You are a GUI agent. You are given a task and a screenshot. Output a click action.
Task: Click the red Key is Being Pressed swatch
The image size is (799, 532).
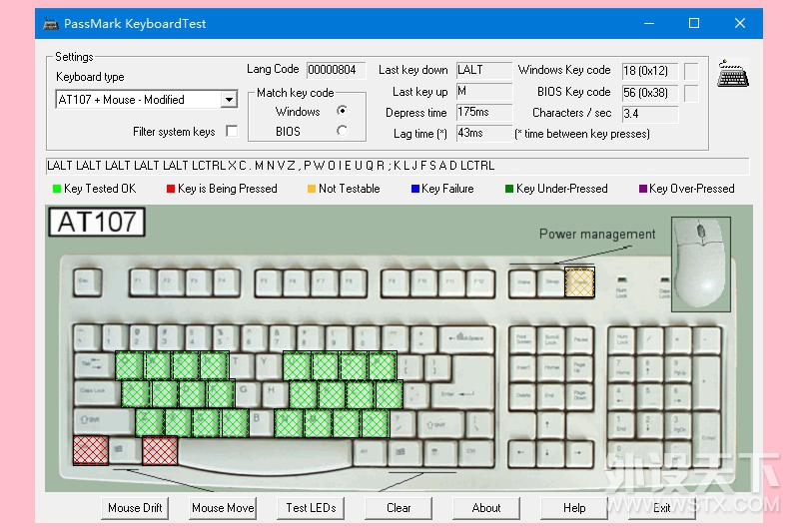[171, 189]
